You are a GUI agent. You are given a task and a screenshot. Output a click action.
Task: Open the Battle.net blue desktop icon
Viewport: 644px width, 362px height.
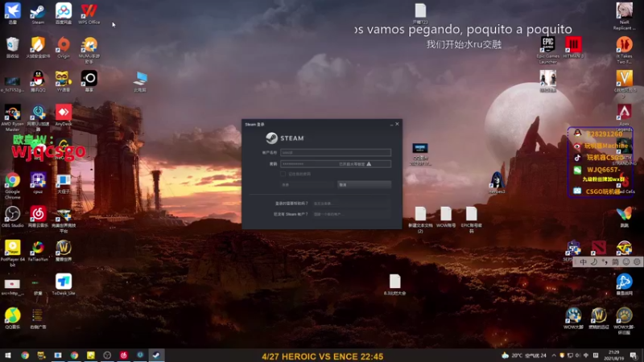[x=625, y=285]
